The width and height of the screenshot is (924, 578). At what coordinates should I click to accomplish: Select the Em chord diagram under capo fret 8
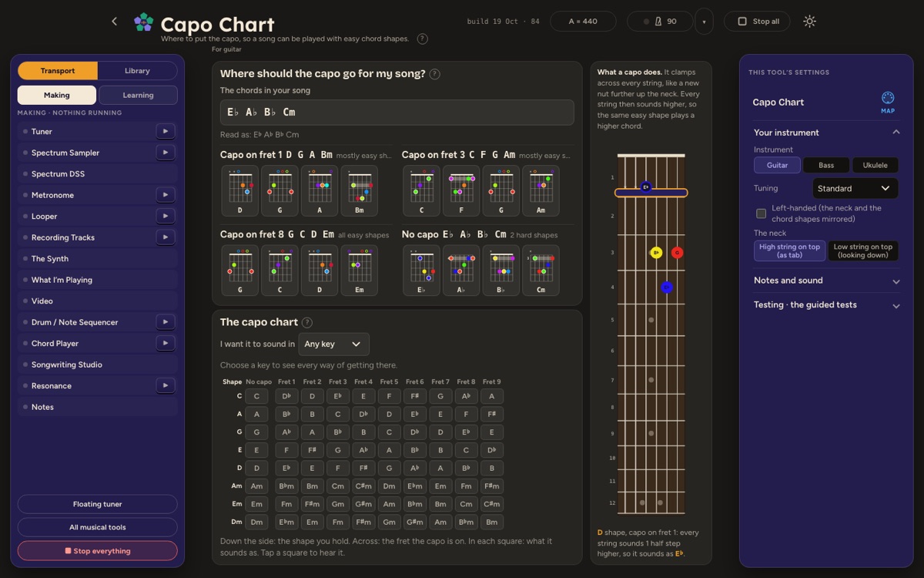pyautogui.click(x=360, y=271)
